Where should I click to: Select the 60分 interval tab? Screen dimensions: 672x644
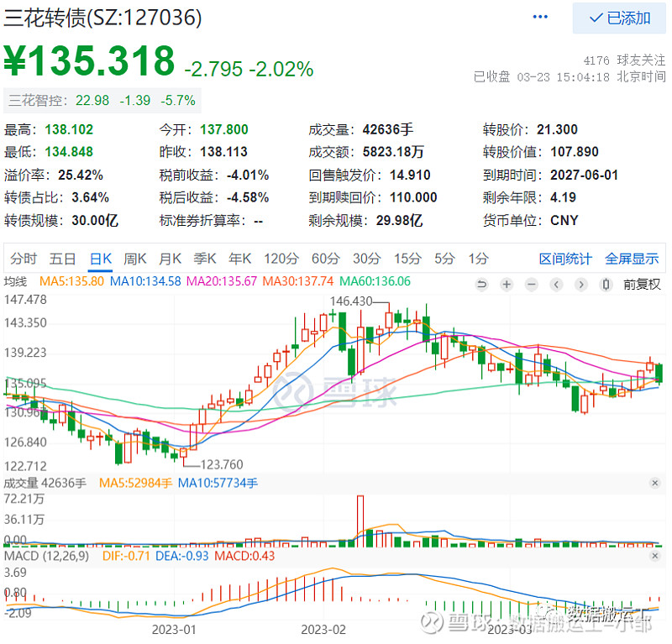(326, 259)
